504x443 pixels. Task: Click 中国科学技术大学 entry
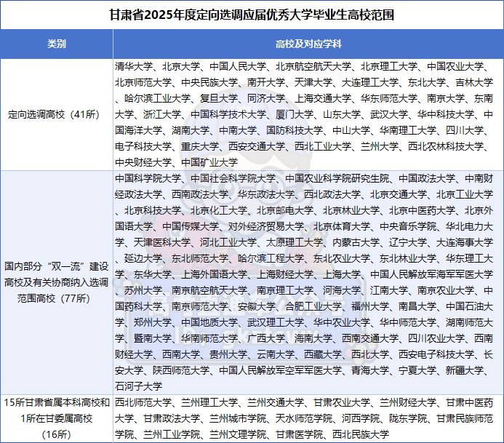[228, 114]
